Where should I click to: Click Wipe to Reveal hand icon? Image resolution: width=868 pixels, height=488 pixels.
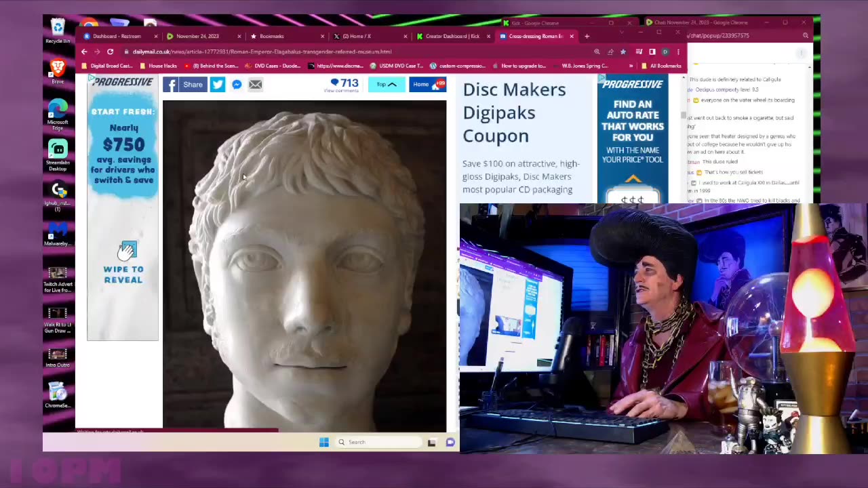(126, 251)
